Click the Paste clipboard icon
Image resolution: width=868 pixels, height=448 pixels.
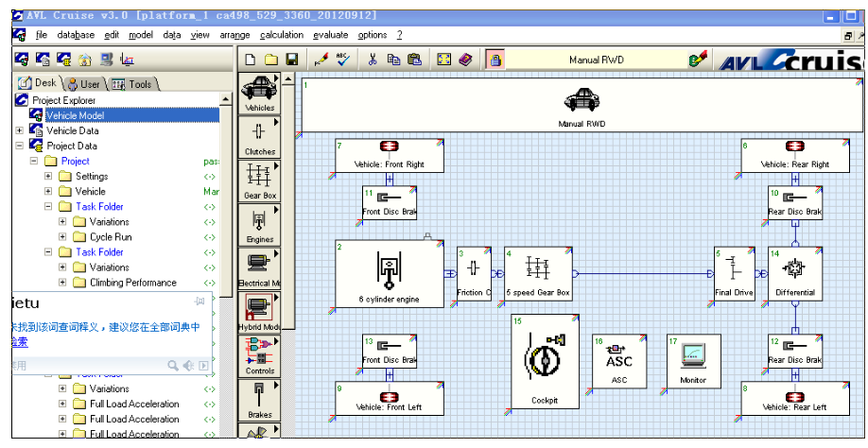414,60
